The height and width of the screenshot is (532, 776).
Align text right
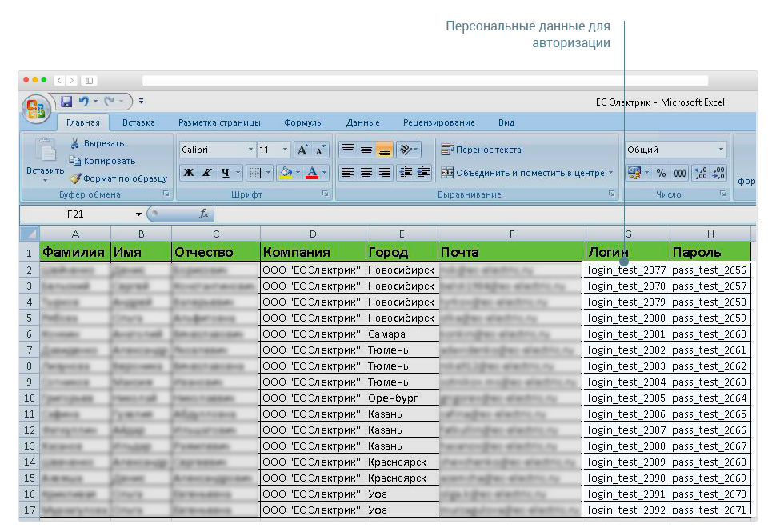pyautogui.click(x=385, y=172)
